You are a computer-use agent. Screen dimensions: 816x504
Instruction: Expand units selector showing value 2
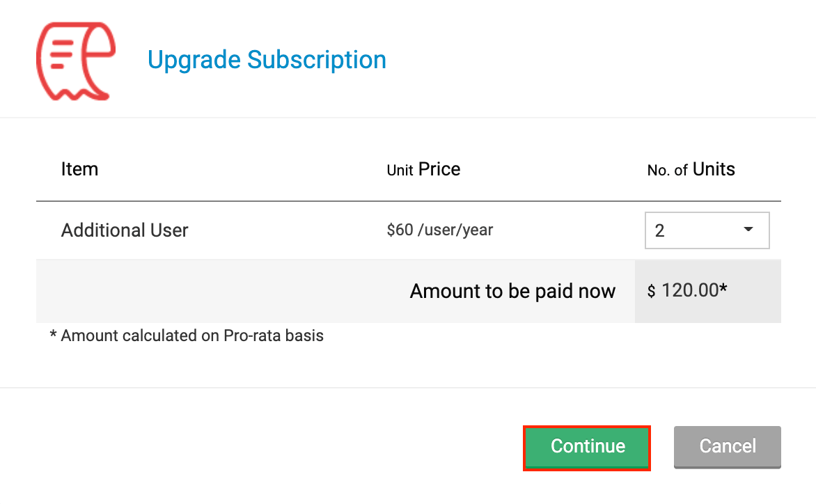707,230
